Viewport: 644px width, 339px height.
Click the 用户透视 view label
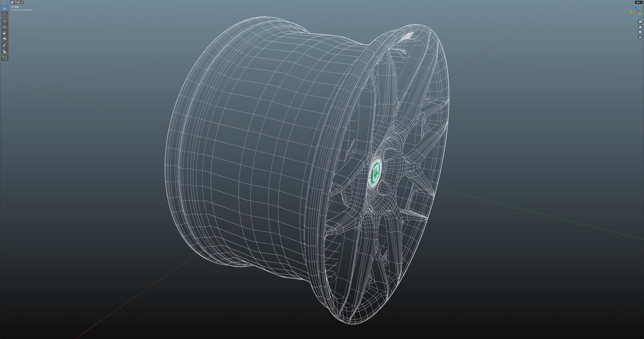[15, 7]
